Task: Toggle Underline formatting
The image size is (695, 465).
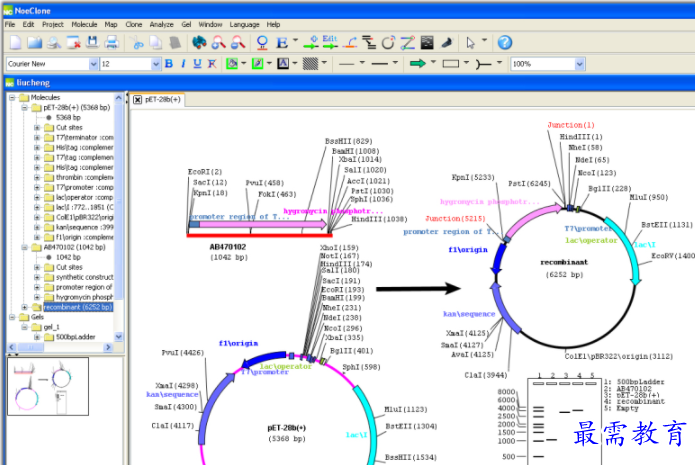Action: pos(197,64)
